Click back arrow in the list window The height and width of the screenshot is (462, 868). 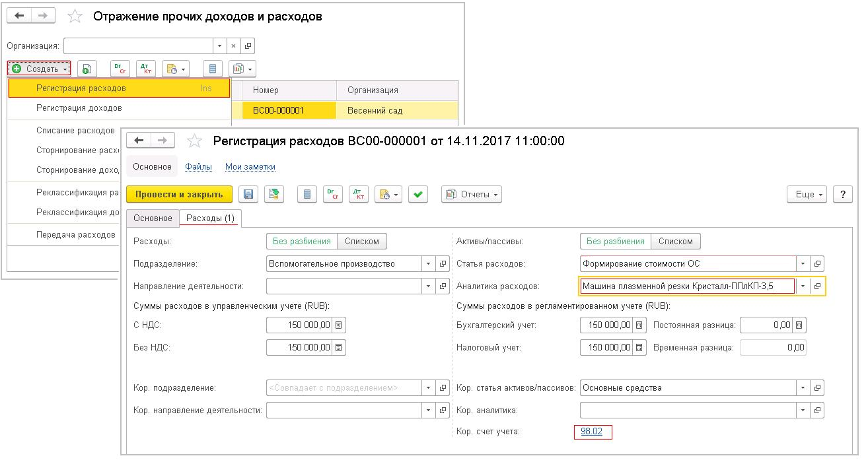pyautogui.click(x=19, y=16)
